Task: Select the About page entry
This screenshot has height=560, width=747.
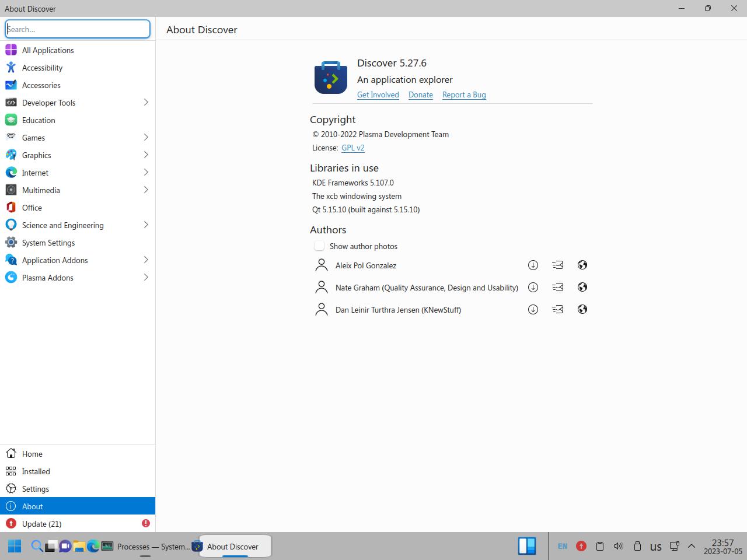Action: 78,506
